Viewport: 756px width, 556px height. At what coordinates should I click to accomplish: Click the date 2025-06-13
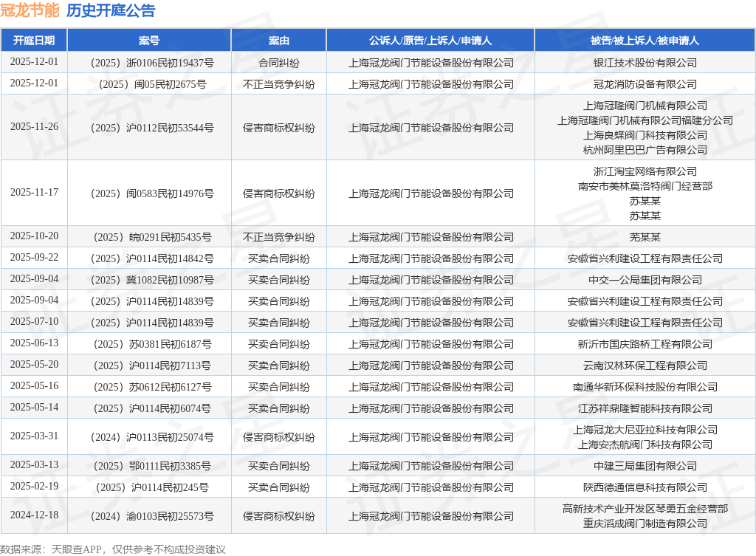coord(34,343)
